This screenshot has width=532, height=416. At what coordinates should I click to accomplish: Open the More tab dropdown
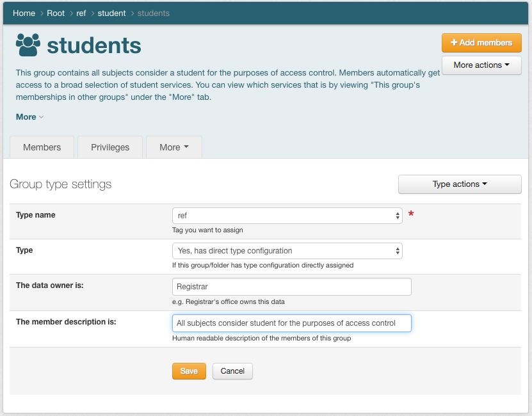tap(173, 147)
